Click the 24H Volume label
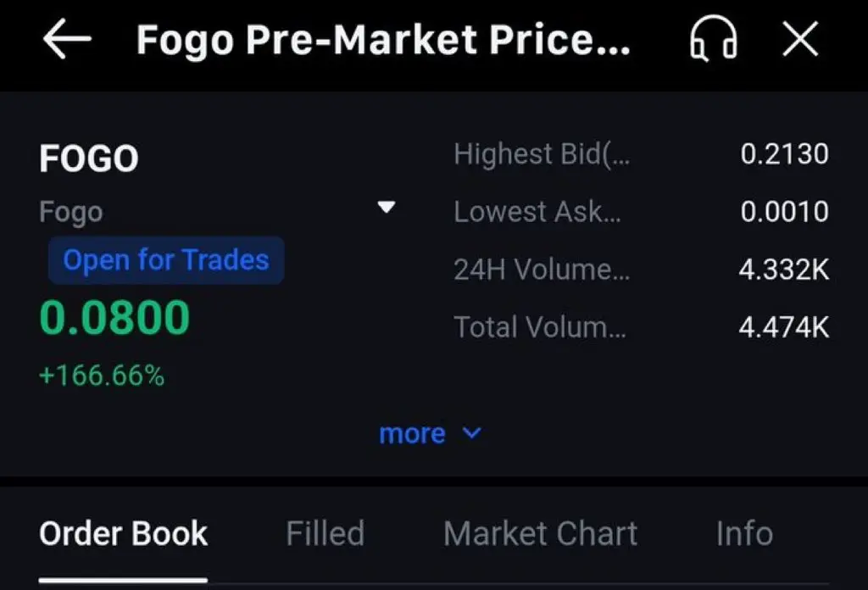This screenshot has width=868, height=590. tap(542, 270)
